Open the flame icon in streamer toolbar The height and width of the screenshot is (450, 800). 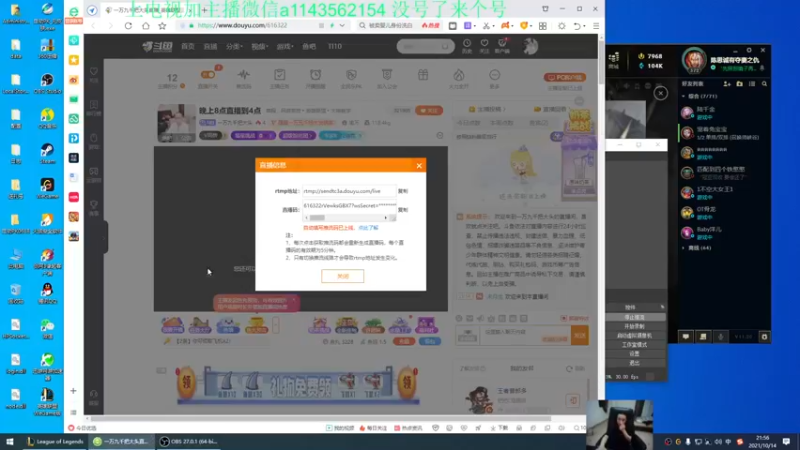click(x=459, y=75)
